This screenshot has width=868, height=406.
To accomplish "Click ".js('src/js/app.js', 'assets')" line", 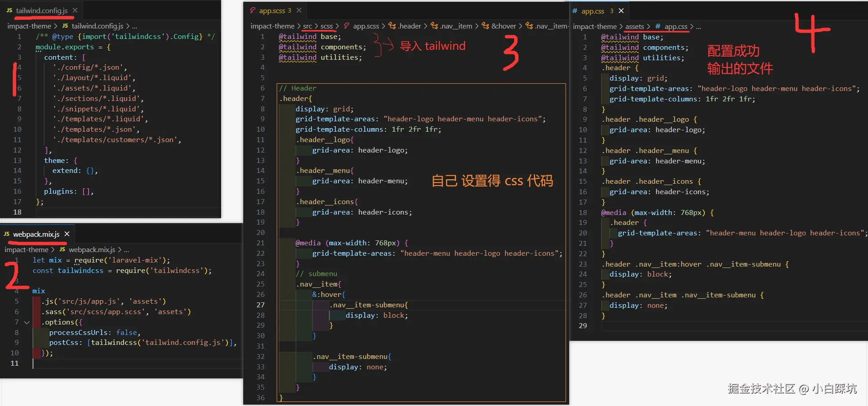I will tap(104, 301).
